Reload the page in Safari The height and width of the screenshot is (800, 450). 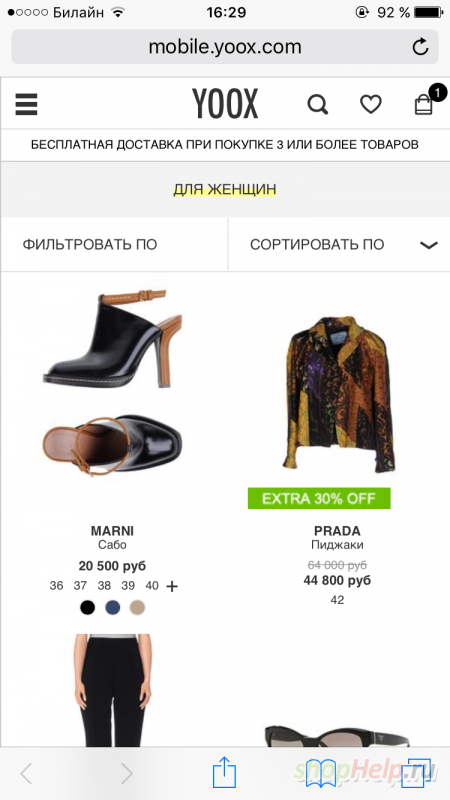click(420, 47)
